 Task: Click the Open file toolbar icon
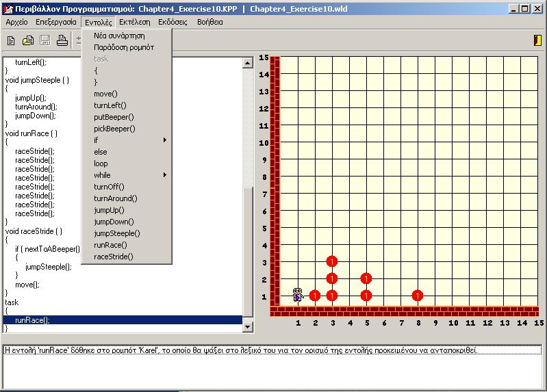(28, 40)
